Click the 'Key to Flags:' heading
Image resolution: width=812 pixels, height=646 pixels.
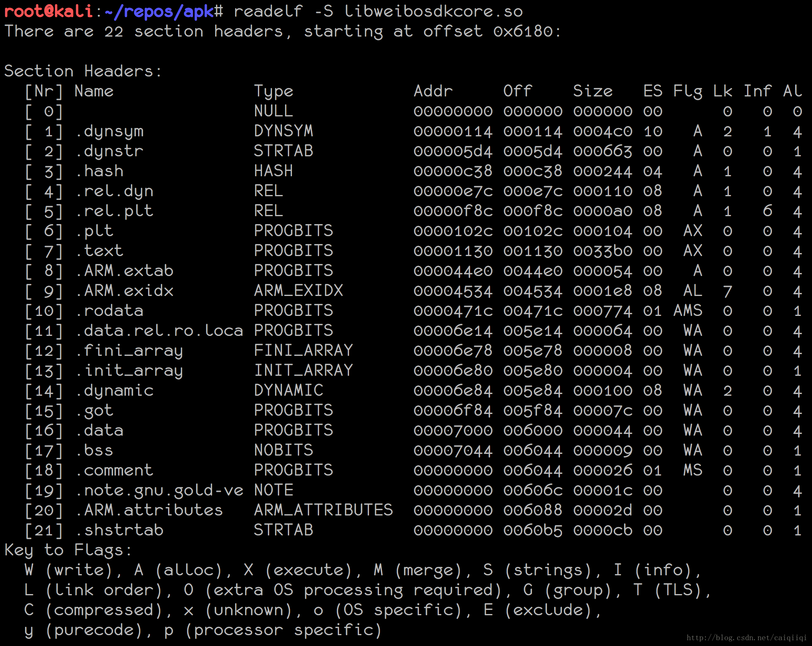pos(68,551)
